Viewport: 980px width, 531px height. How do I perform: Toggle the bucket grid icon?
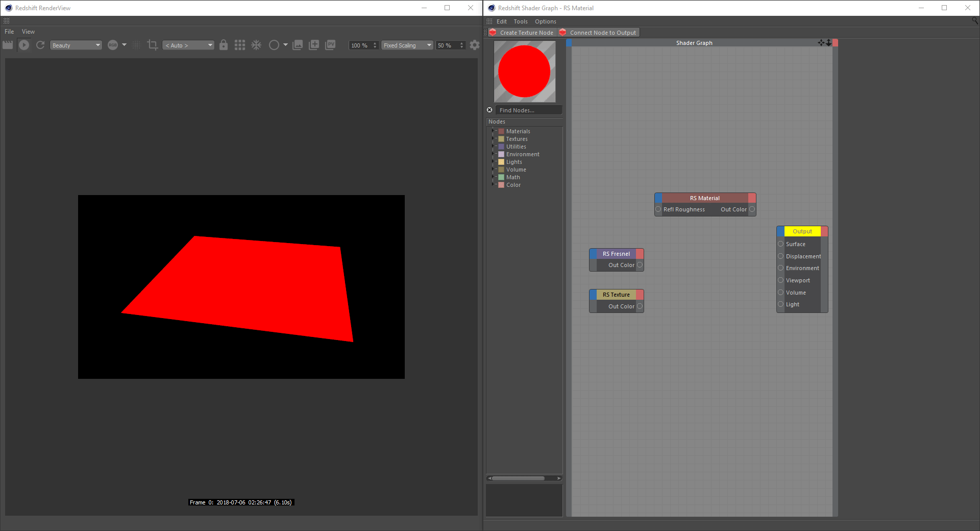pyautogui.click(x=240, y=45)
